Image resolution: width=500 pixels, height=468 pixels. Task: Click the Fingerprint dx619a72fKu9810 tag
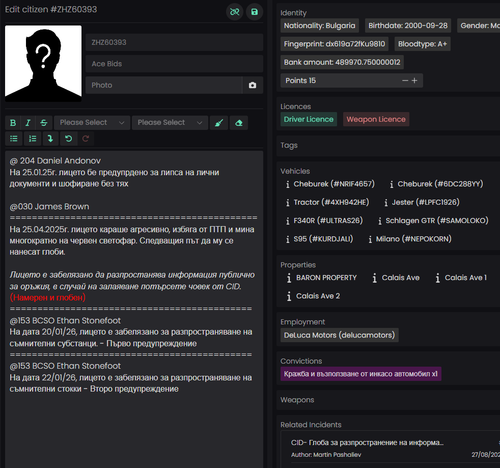coord(334,44)
